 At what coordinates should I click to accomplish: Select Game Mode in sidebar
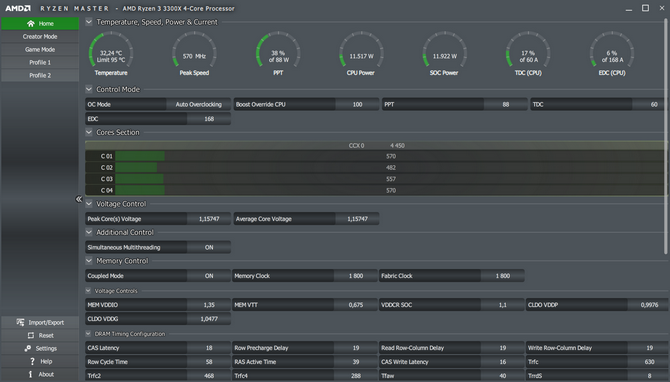[40, 50]
